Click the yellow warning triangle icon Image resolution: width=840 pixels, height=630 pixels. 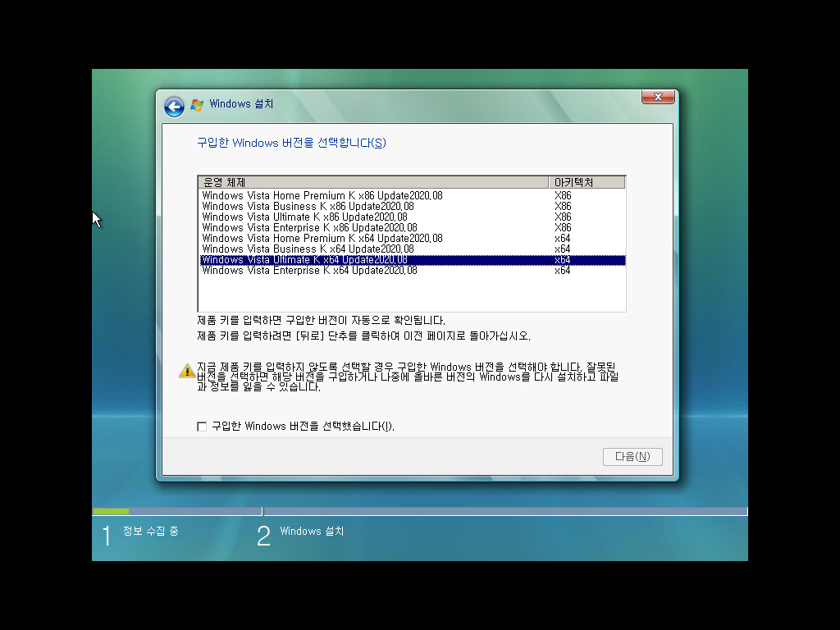coord(187,370)
